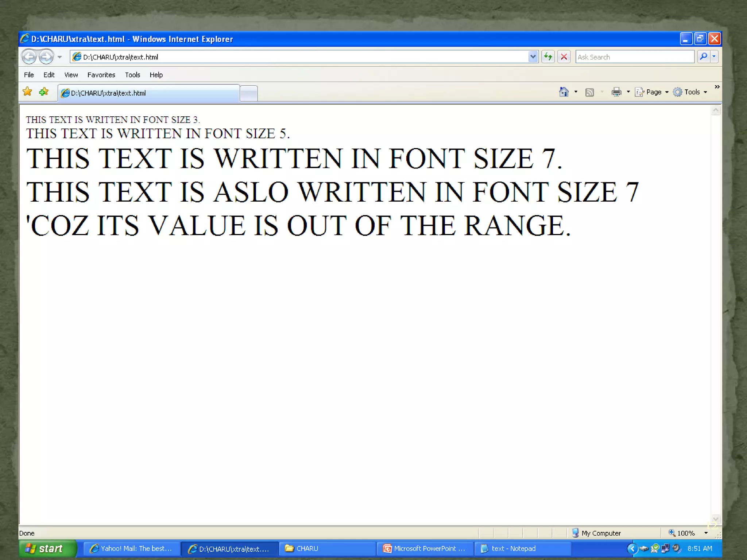The width and height of the screenshot is (747, 560).
Task: Switch to text - Notepad taskbar button
Action: point(522,548)
